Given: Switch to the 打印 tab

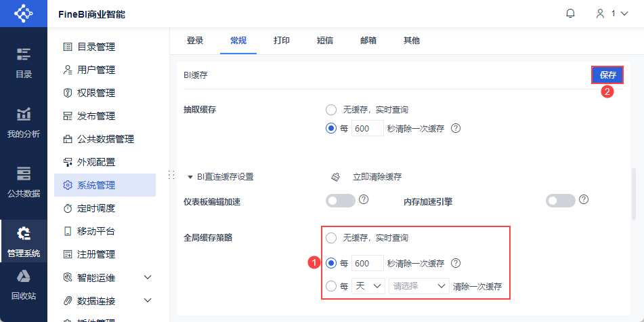Looking at the screenshot, I should (282, 41).
